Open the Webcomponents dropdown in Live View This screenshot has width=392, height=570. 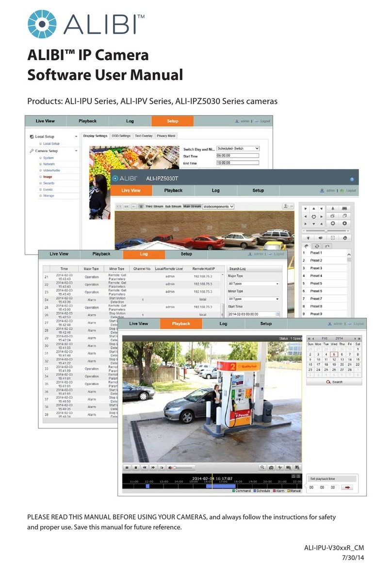pos(218,207)
